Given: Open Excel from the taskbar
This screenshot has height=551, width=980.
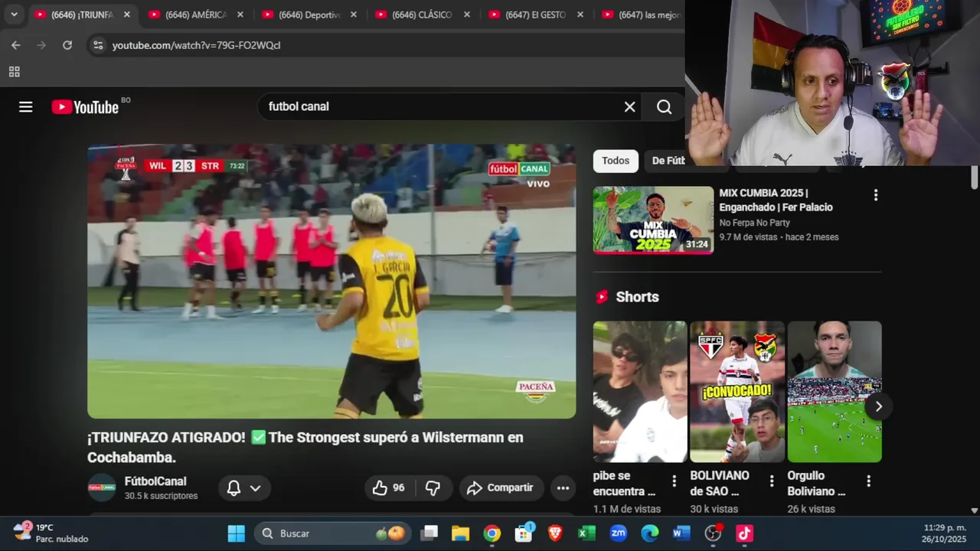Looking at the screenshot, I should click(586, 533).
